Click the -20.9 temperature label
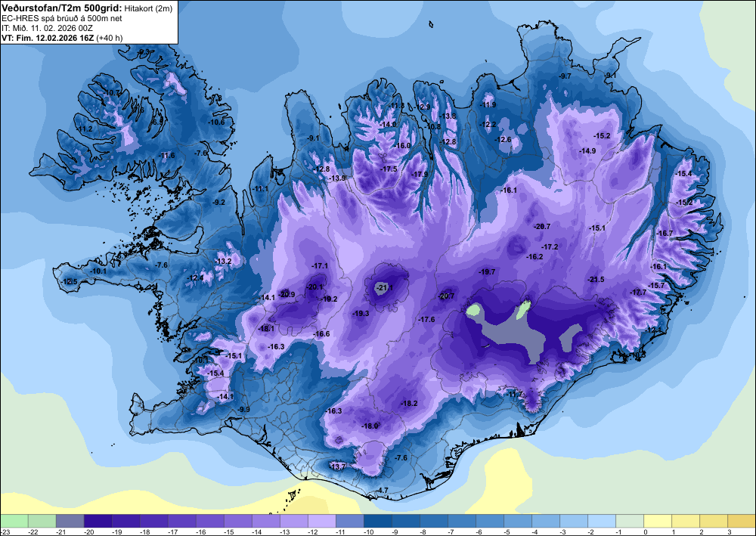Screen dimensions: 756x536 tap(287, 295)
